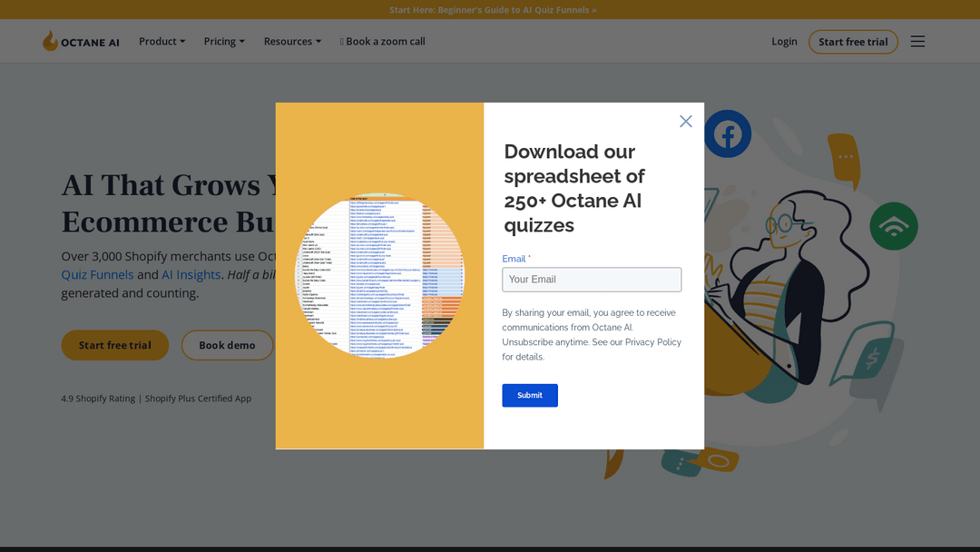The width and height of the screenshot is (980, 552).
Task: Click the orange chat bubble icon
Action: (843, 158)
